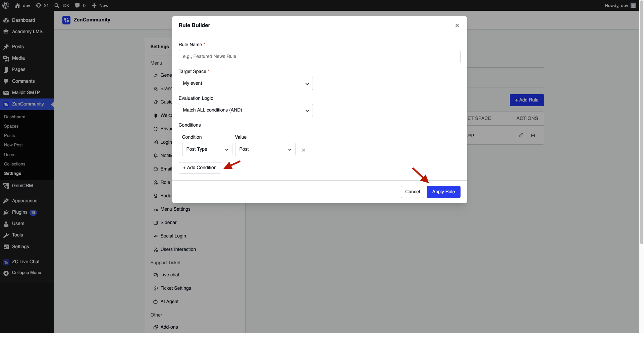Cancel the Rule Builder dialog
Viewport: 644px width, 341px height.
click(x=412, y=192)
